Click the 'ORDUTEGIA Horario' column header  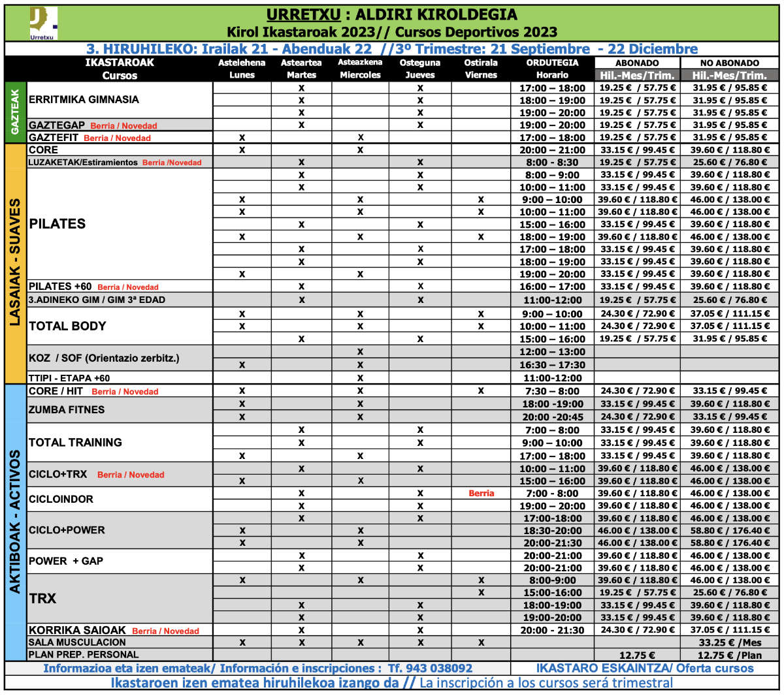click(552, 69)
